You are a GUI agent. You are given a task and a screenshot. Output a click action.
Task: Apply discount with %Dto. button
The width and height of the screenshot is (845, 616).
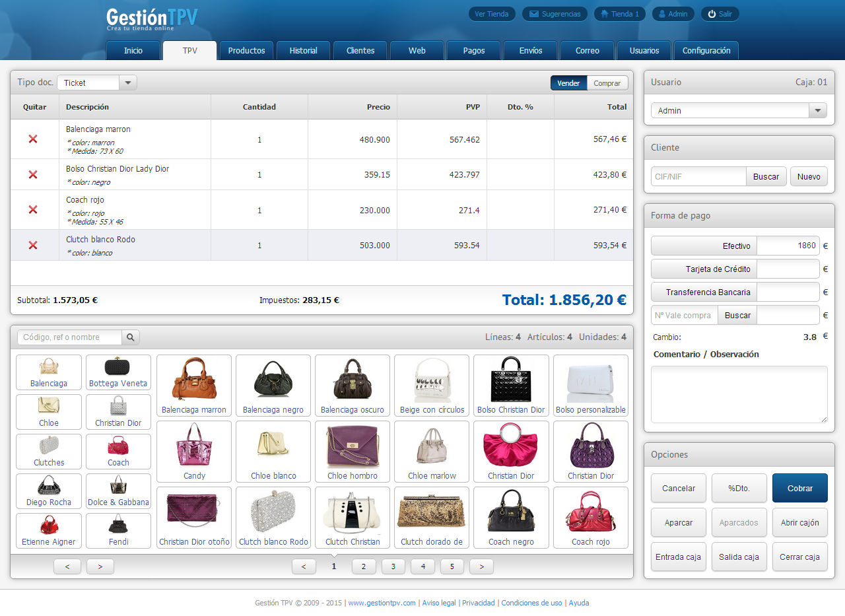point(739,488)
